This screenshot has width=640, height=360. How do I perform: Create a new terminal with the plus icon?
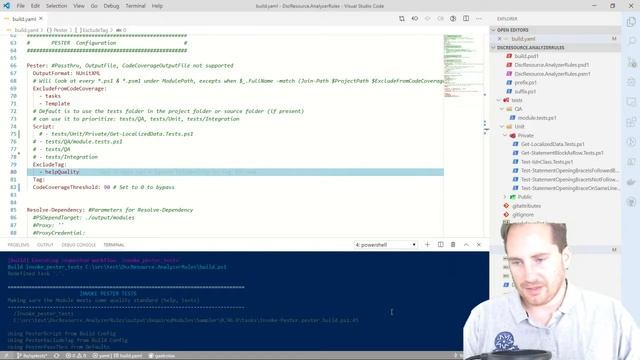[x=427, y=244]
